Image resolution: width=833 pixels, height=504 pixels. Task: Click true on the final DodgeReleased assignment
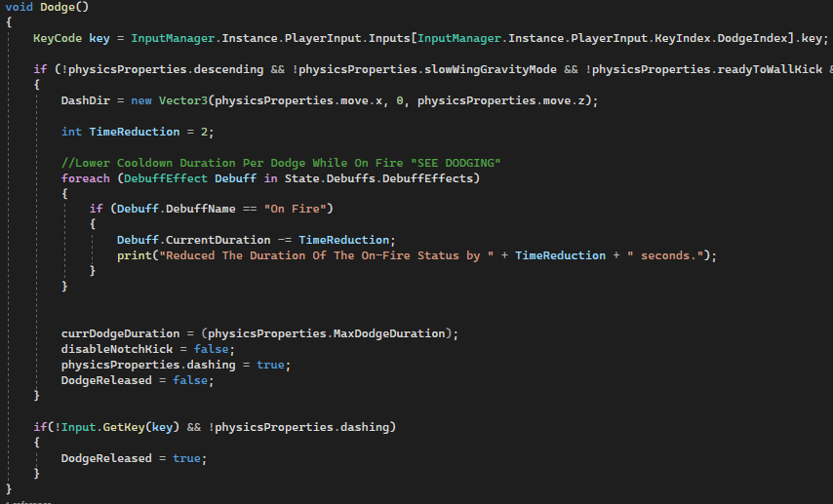pyautogui.click(x=186, y=458)
